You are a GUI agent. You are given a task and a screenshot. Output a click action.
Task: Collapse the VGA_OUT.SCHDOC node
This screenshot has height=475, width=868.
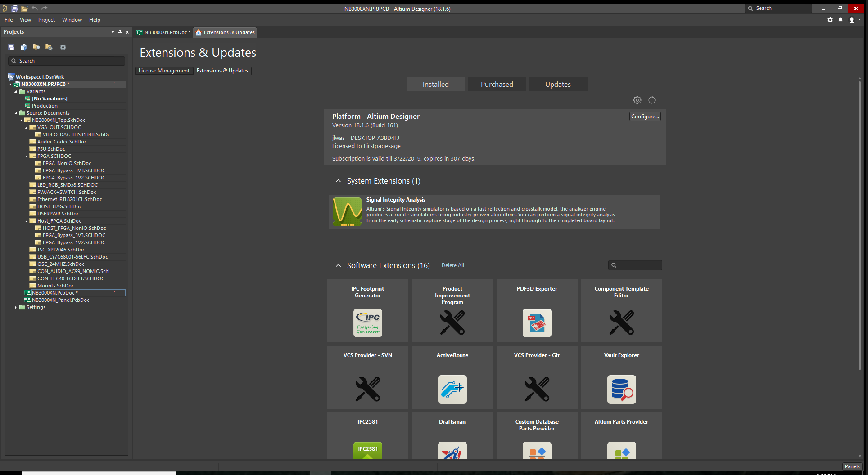pyautogui.click(x=27, y=127)
